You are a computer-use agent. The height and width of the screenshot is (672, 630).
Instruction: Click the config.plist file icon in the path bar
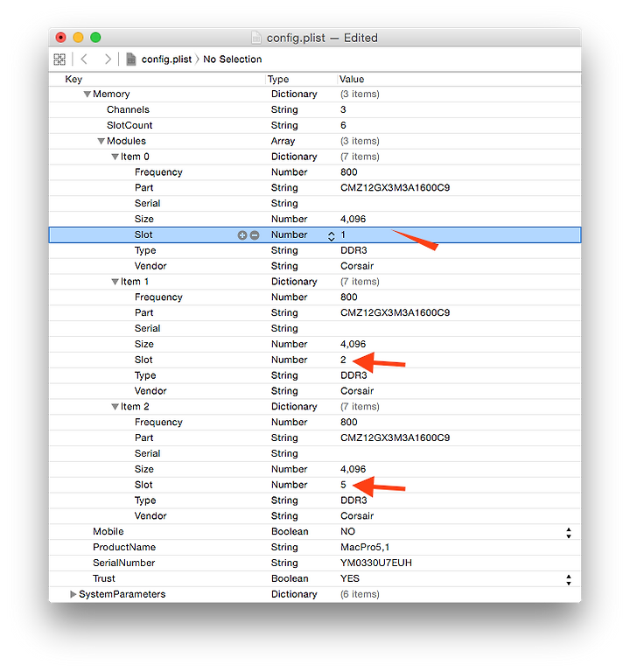coord(130,59)
